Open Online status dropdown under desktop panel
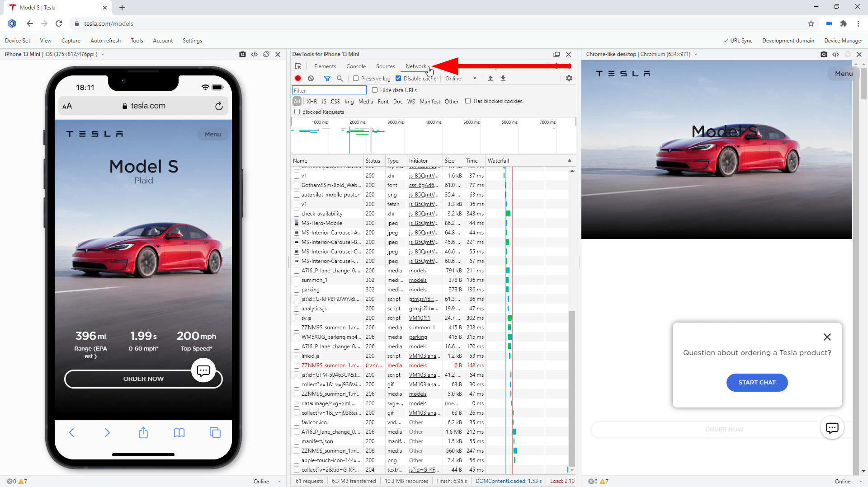 848,482
